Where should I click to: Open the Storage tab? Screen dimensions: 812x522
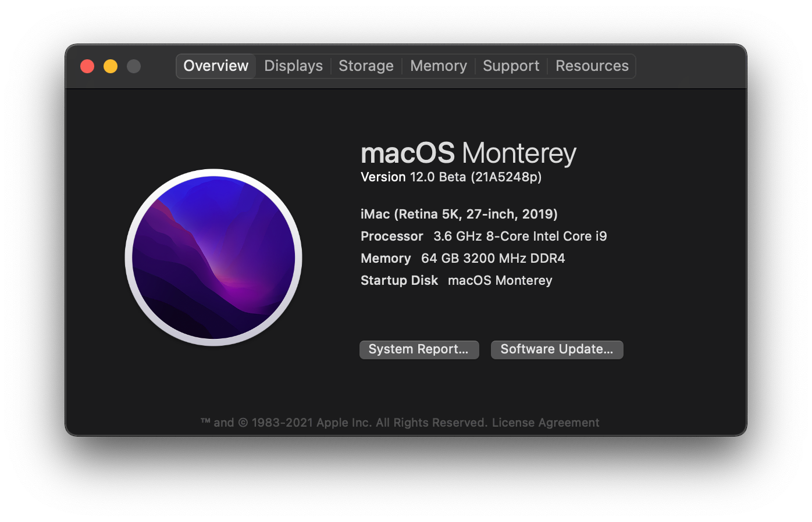(x=366, y=66)
